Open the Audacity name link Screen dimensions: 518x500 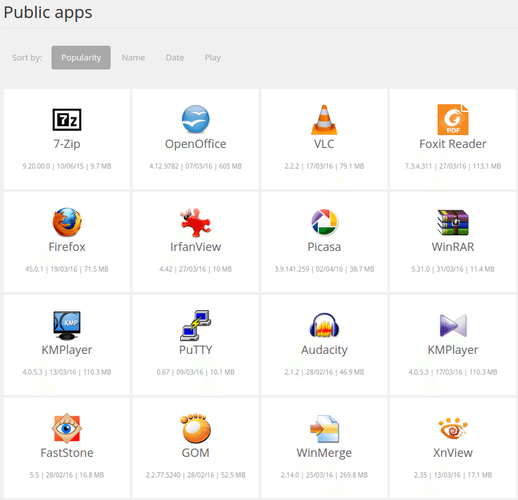pyautogui.click(x=324, y=350)
